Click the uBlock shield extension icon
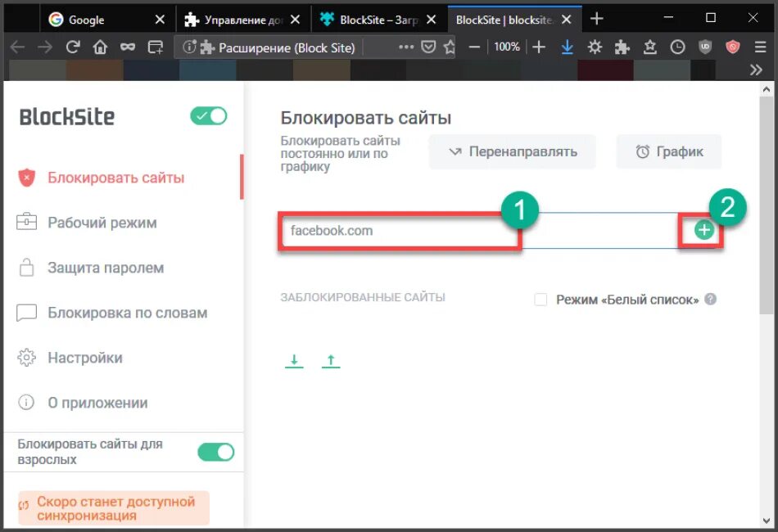The width and height of the screenshot is (778, 532). tap(705, 47)
